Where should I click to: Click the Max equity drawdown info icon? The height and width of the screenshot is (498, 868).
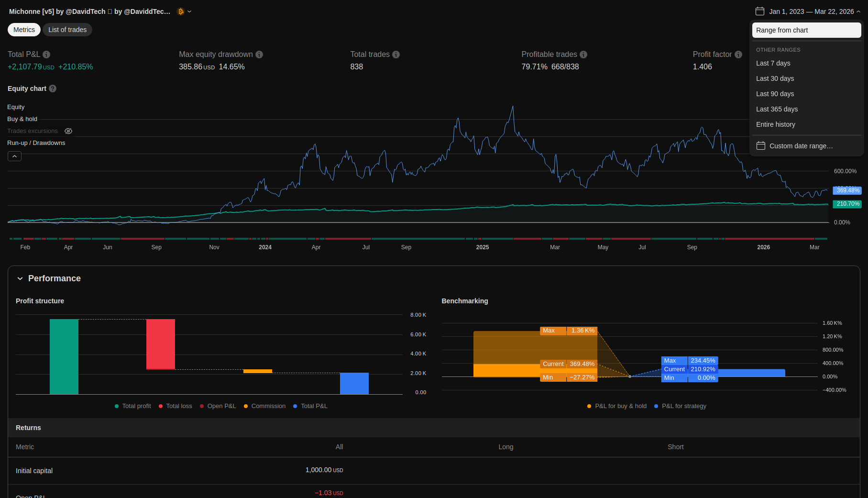(x=259, y=55)
